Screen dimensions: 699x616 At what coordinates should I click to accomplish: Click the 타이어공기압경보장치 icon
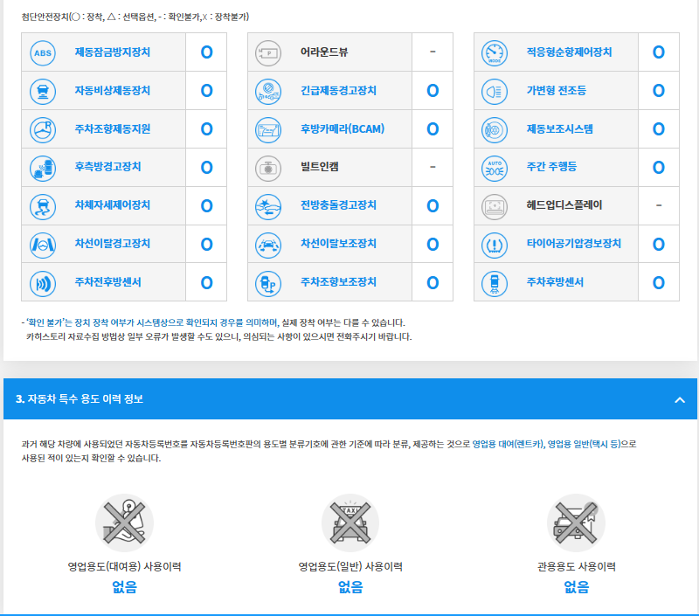[x=494, y=244]
